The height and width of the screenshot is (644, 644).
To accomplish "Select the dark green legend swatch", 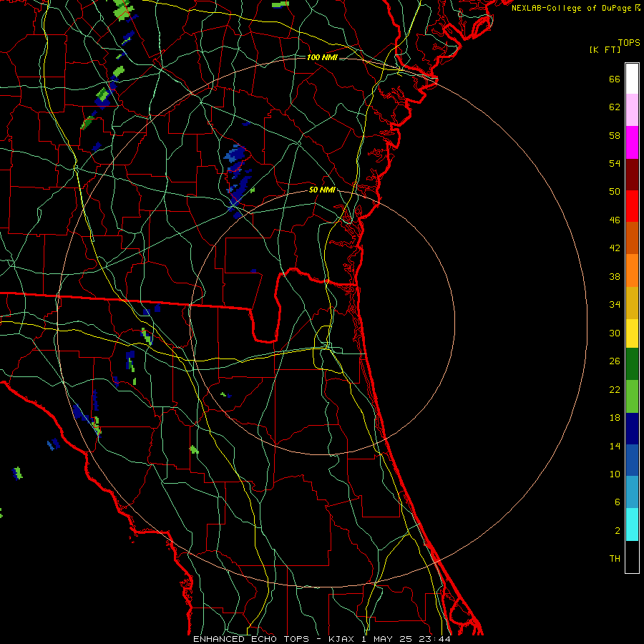I will (x=632, y=364).
